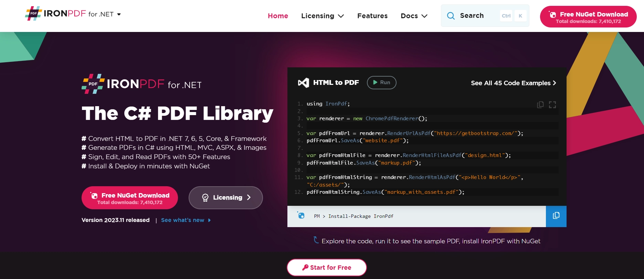Click the magnifying glass search icon
This screenshot has width=644, height=279.
tap(451, 16)
